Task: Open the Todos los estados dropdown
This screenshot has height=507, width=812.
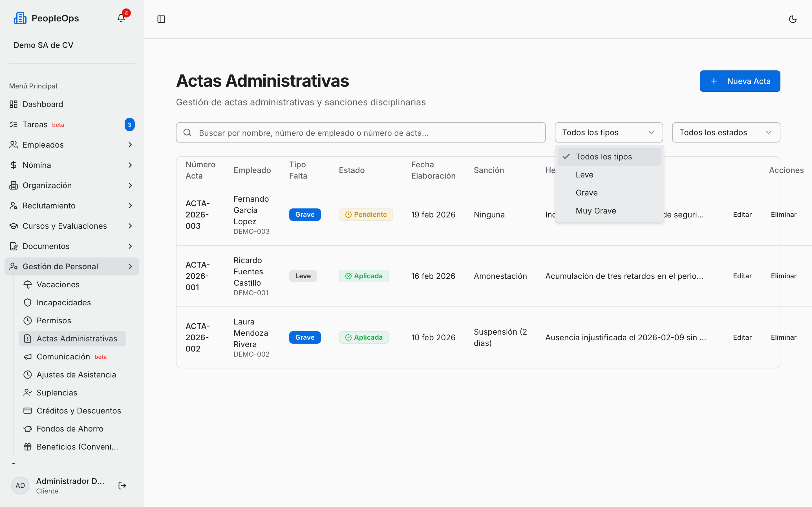Action: pos(726,132)
